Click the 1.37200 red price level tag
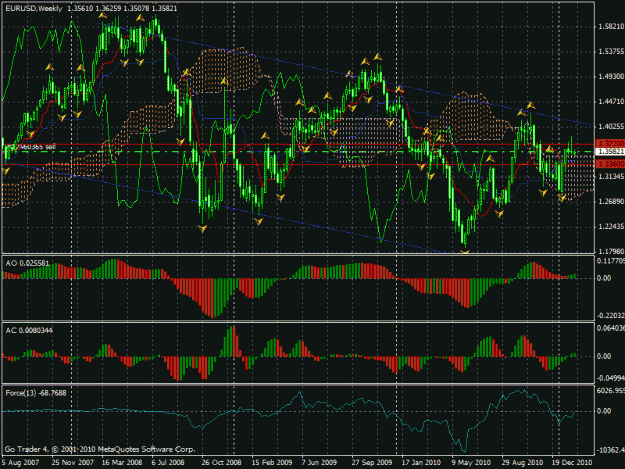This screenshot has height=469, width=625. coord(610,143)
